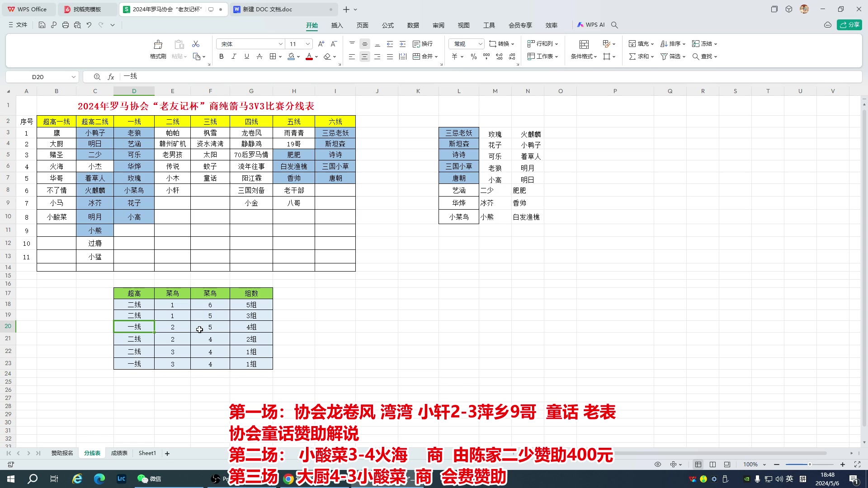Image resolution: width=868 pixels, height=488 pixels.
Task: Toggle top vertical alignment
Action: (352, 44)
